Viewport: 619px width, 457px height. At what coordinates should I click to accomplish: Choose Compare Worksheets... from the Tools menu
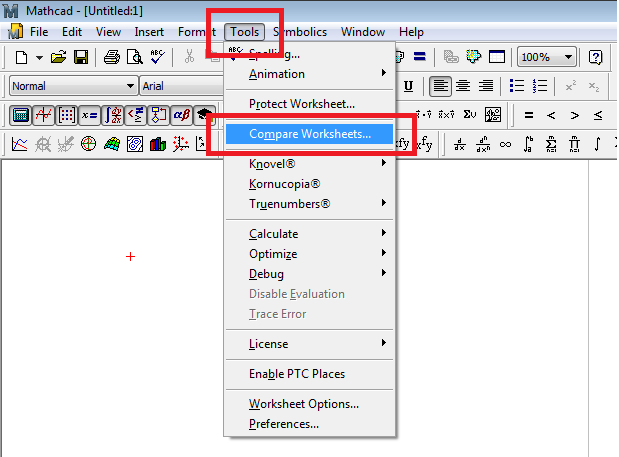[310, 134]
